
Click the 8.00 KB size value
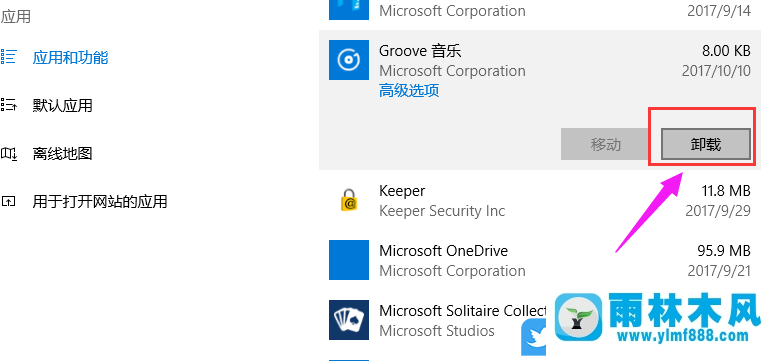coord(726,50)
